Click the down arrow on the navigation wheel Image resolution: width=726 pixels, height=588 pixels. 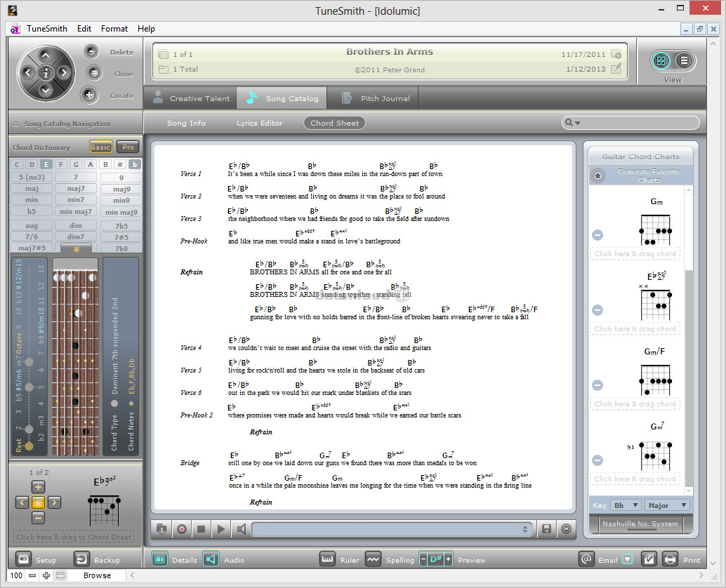46,90
